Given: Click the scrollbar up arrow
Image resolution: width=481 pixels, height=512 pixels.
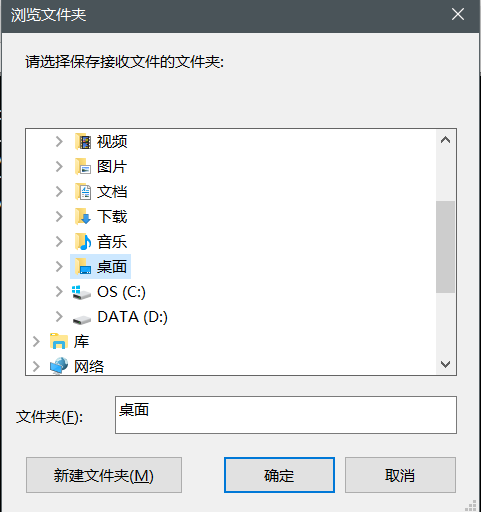Looking at the screenshot, I should [x=446, y=140].
